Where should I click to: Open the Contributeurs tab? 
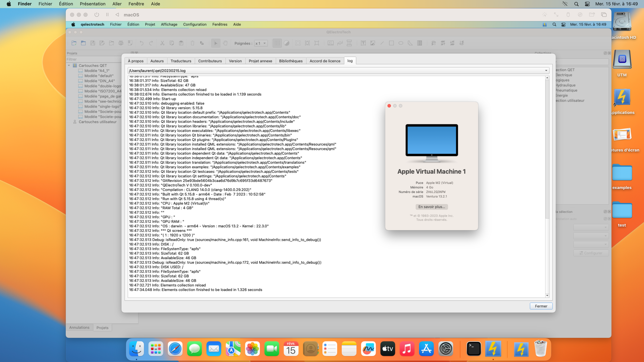click(x=210, y=61)
